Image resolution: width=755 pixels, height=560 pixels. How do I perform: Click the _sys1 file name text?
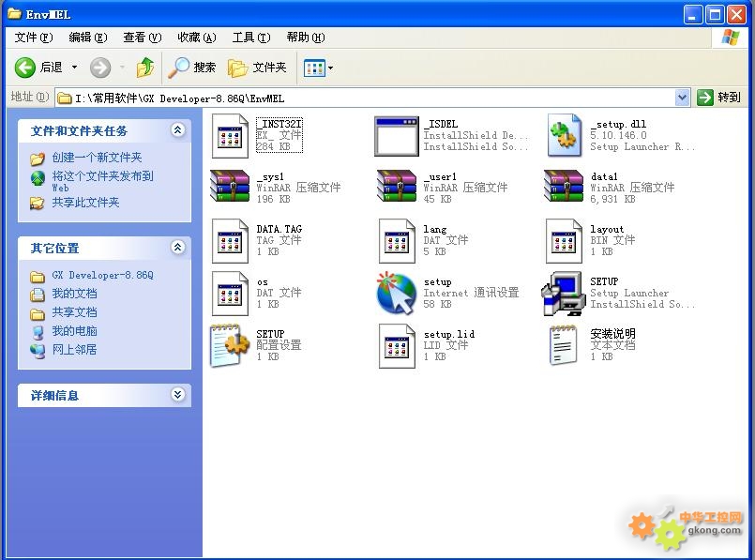(270, 176)
